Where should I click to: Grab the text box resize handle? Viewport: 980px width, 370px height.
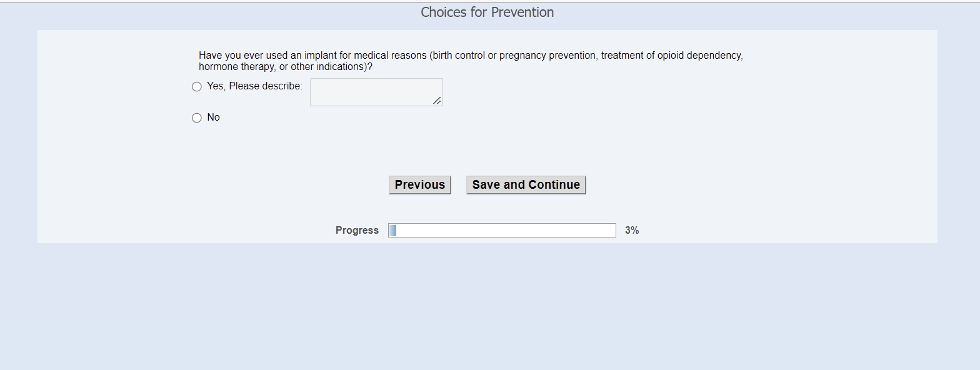tap(437, 101)
